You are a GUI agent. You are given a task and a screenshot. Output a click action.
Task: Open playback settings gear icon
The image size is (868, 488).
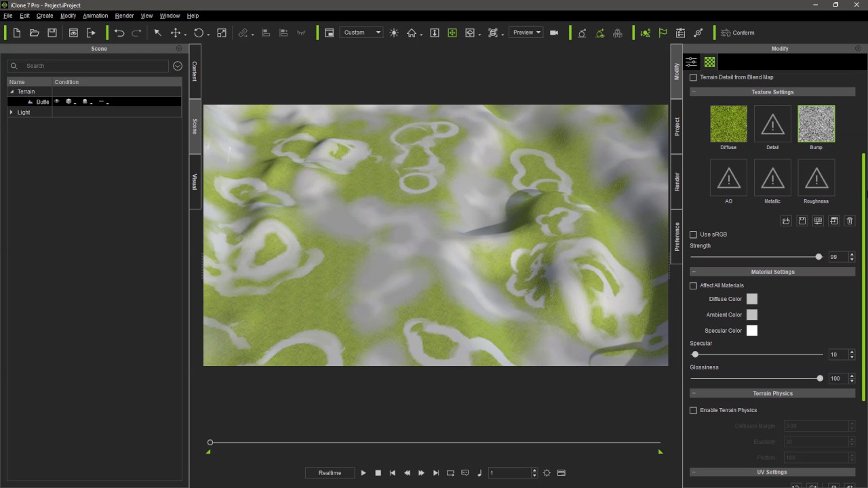pos(547,473)
